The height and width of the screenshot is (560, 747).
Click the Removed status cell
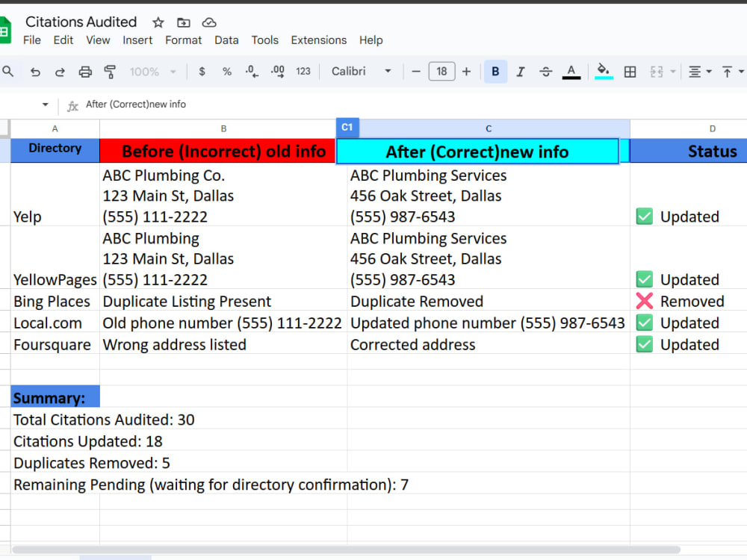click(x=689, y=301)
